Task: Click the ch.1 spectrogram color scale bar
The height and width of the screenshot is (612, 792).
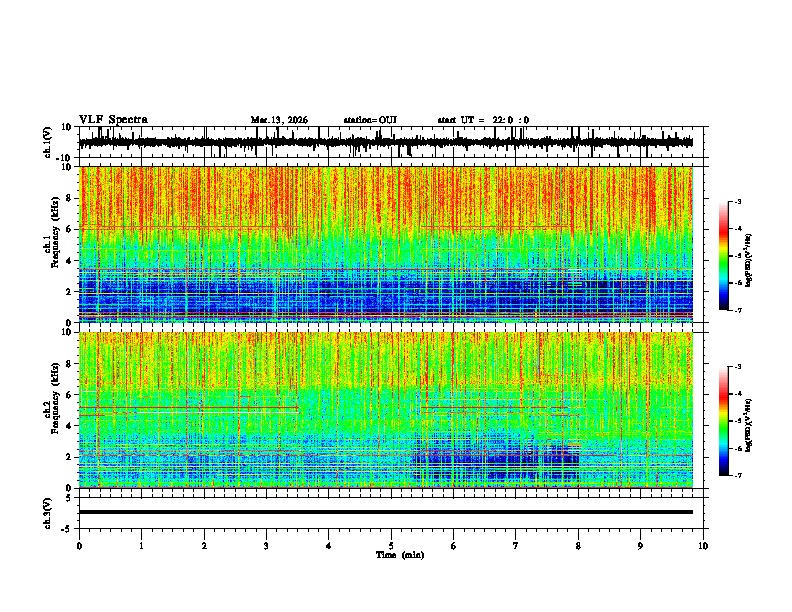Action: coord(723,255)
